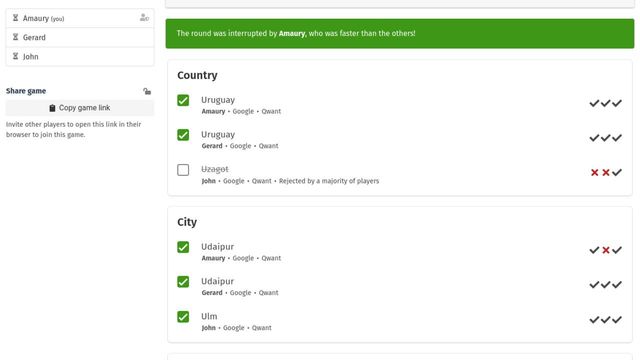Open Google link under Amaury's Uruguay
This screenshot has width=640, height=360.
pyautogui.click(x=243, y=111)
